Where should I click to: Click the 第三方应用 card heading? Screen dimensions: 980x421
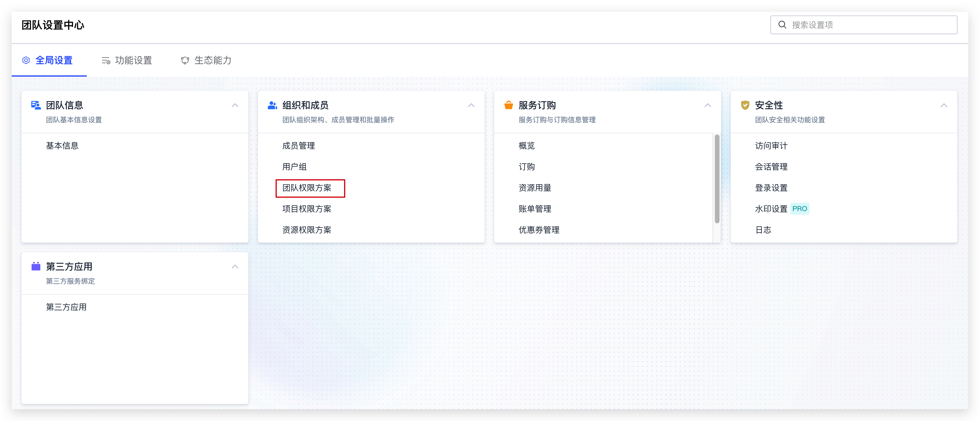[x=69, y=267]
